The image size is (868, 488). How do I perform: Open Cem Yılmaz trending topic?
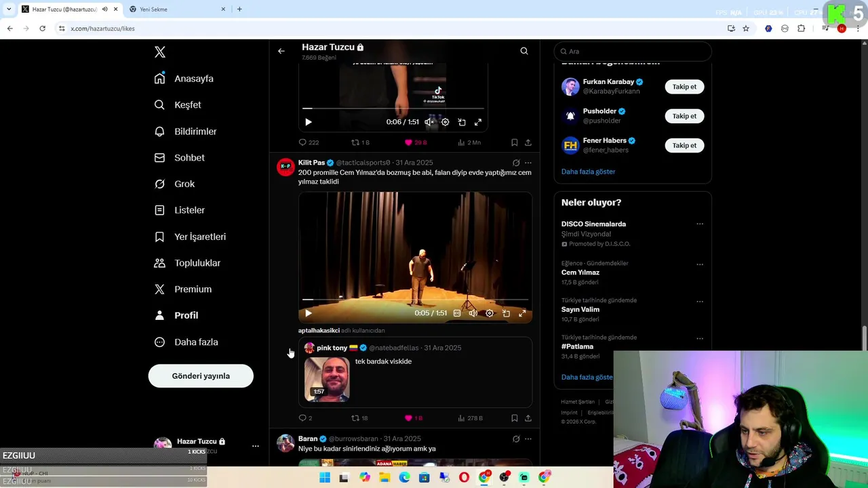[x=580, y=272]
